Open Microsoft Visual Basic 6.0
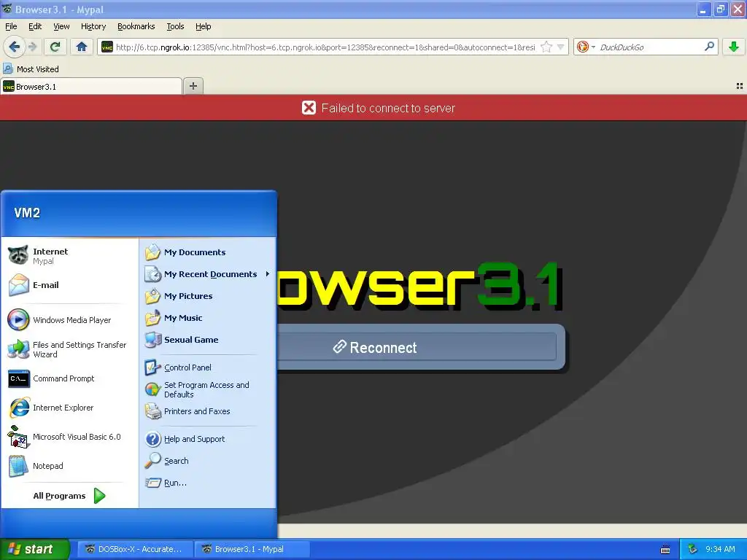Image resolution: width=747 pixels, height=560 pixels. [71, 437]
